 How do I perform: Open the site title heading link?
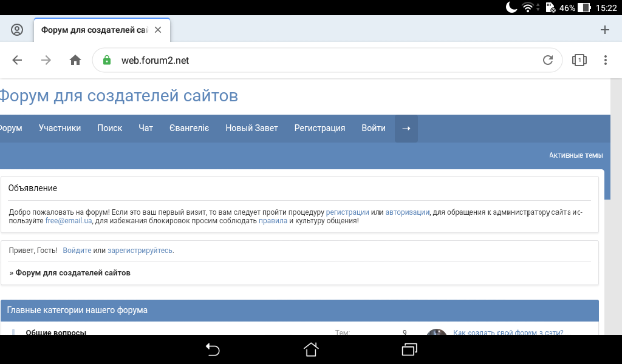pyautogui.click(x=118, y=96)
